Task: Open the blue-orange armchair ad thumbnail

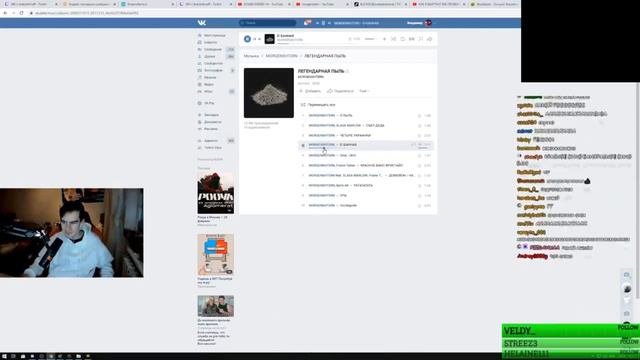Action: point(216,255)
